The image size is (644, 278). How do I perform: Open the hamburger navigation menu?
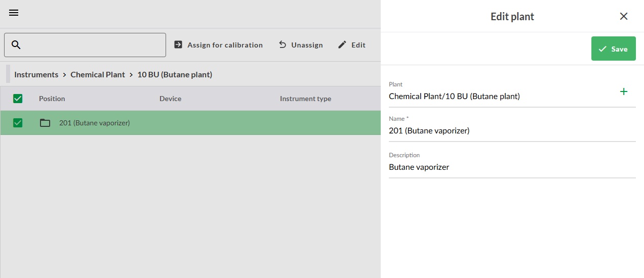pyautogui.click(x=14, y=13)
